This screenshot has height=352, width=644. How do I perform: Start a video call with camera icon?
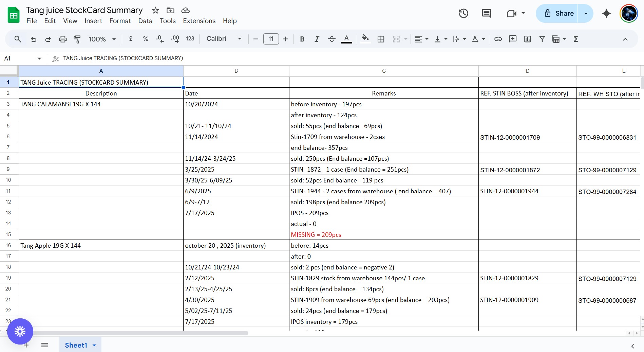(x=511, y=13)
